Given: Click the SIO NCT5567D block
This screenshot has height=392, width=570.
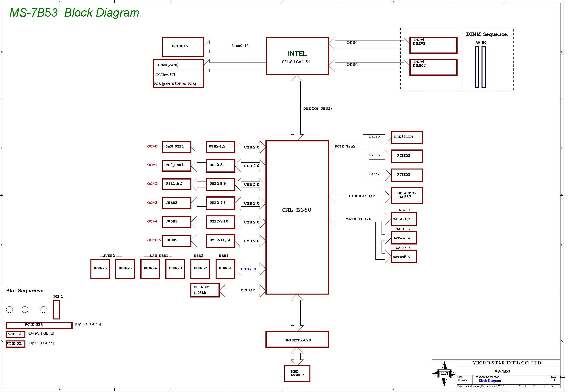Looking at the screenshot, I should pos(297,339).
